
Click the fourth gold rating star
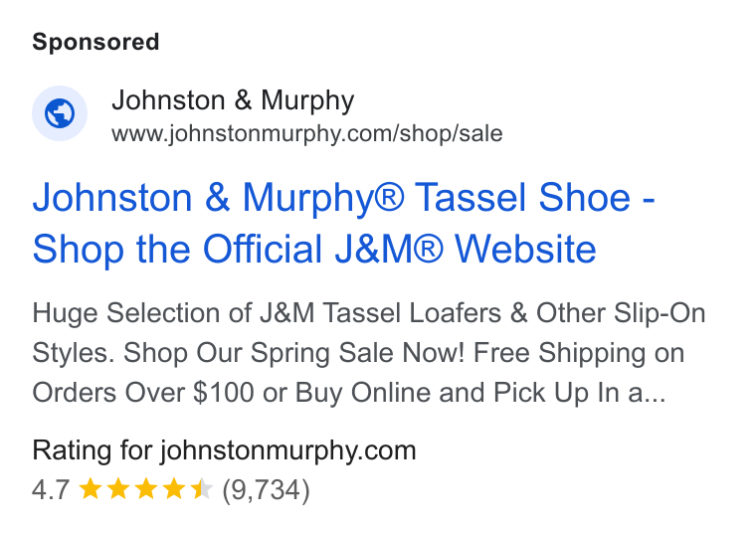coord(173,489)
